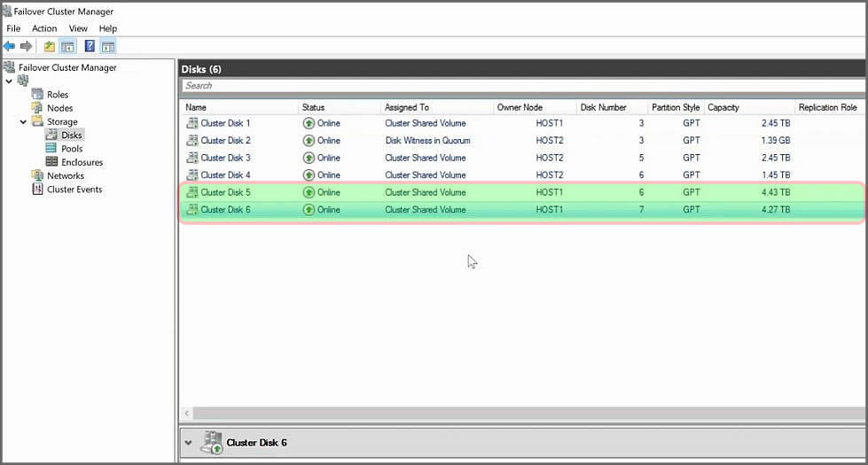Collapse the Cluster Disk 6 details panel
Image resolution: width=868 pixels, height=465 pixels.
point(188,443)
